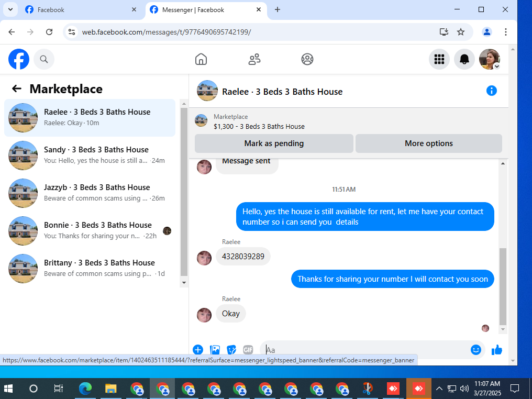Choose a sticker icon
This screenshot has width=532, height=399.
pos(231,350)
